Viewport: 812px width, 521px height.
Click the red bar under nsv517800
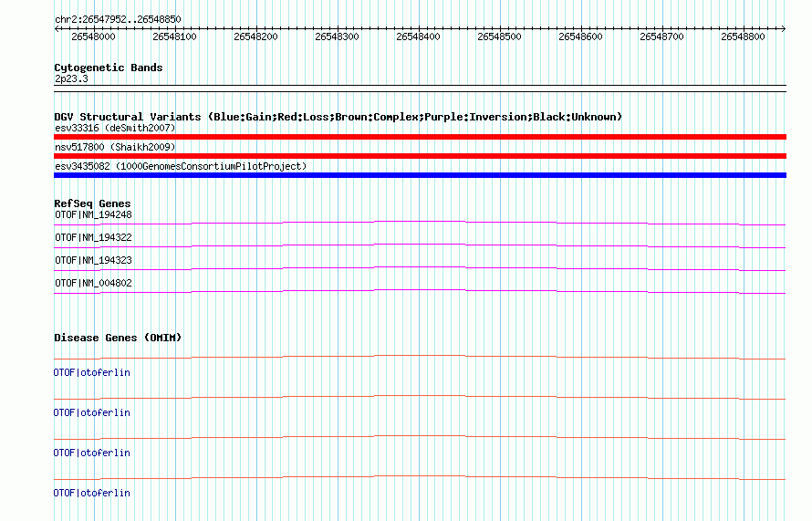coord(420,156)
